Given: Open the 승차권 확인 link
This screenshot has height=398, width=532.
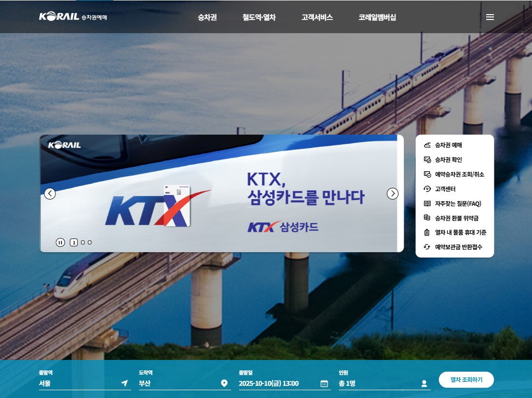Looking at the screenshot, I should coord(449,160).
